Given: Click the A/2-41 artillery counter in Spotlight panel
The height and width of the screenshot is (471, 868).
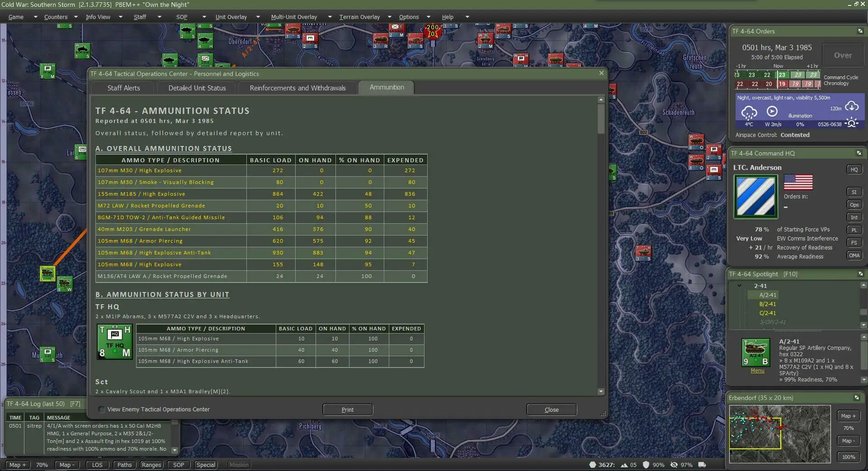Looking at the screenshot, I should 755,352.
